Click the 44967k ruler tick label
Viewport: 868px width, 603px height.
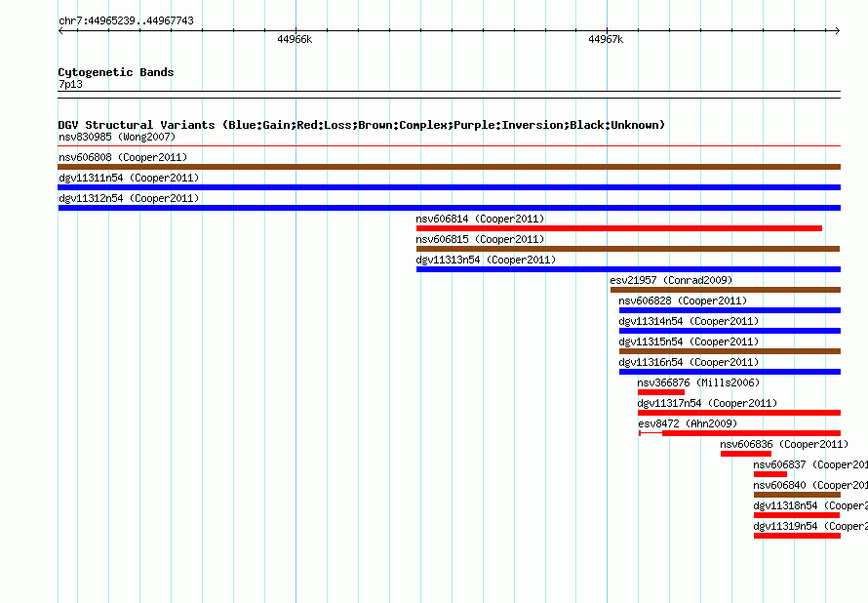click(606, 39)
